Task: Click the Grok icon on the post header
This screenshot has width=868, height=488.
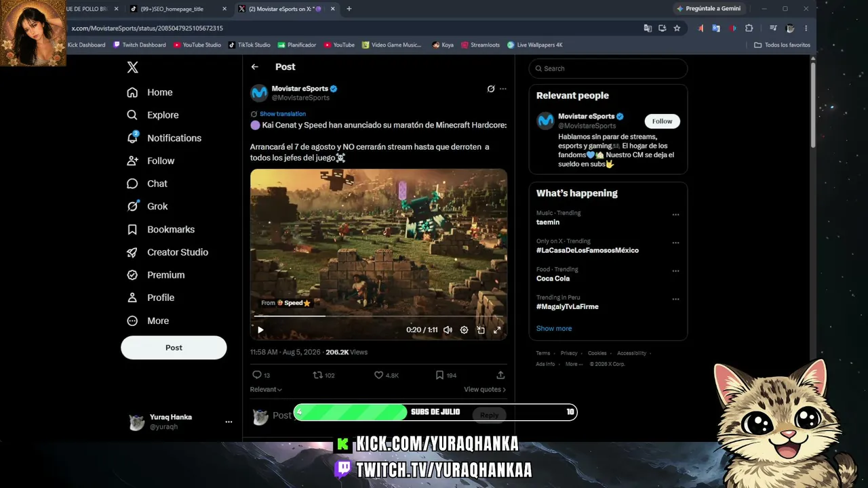Action: click(491, 89)
